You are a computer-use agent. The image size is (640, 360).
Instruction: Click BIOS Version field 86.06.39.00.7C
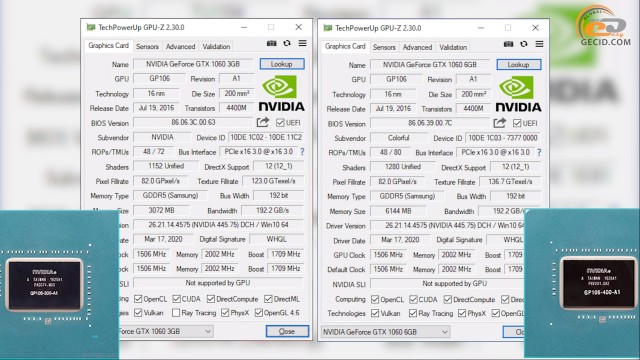[x=430, y=123]
